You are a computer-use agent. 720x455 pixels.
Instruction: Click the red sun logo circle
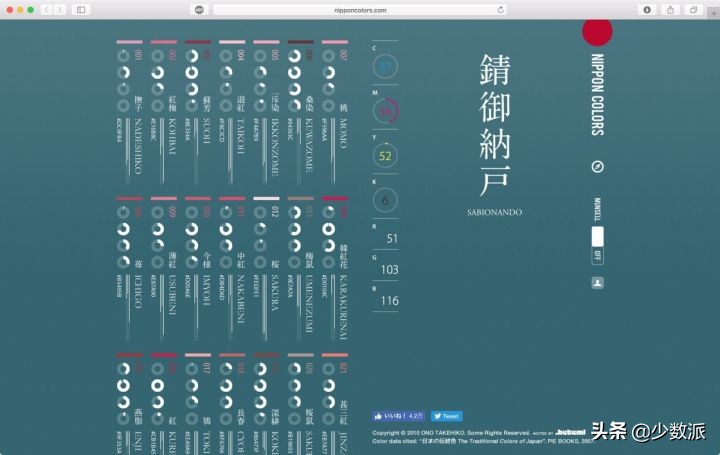tap(597, 32)
